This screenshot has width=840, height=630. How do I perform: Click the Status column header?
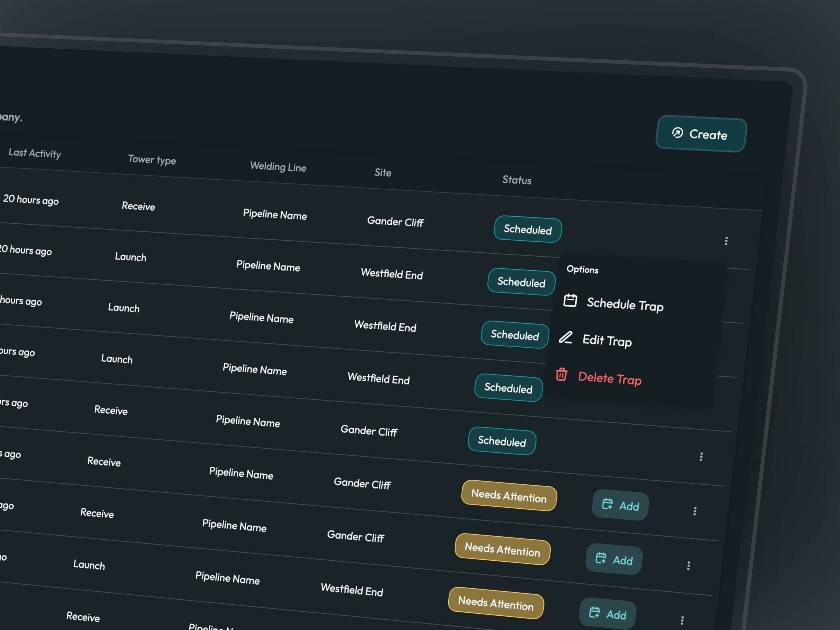point(517,180)
